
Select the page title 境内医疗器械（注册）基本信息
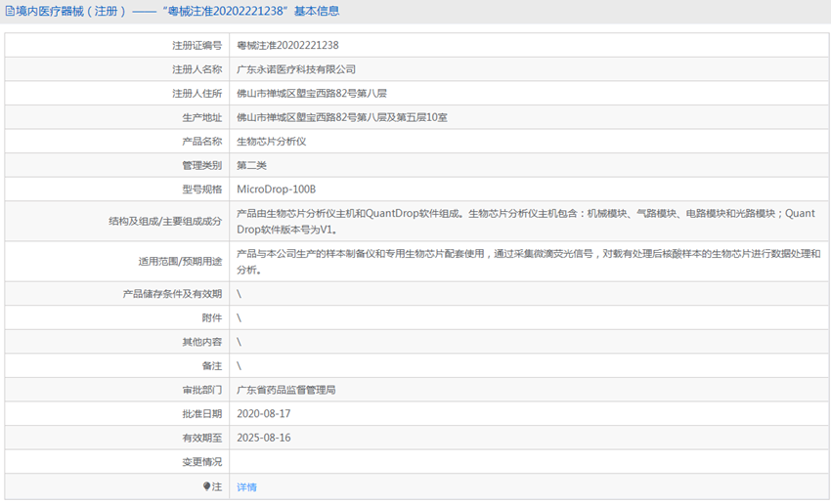coord(177,11)
